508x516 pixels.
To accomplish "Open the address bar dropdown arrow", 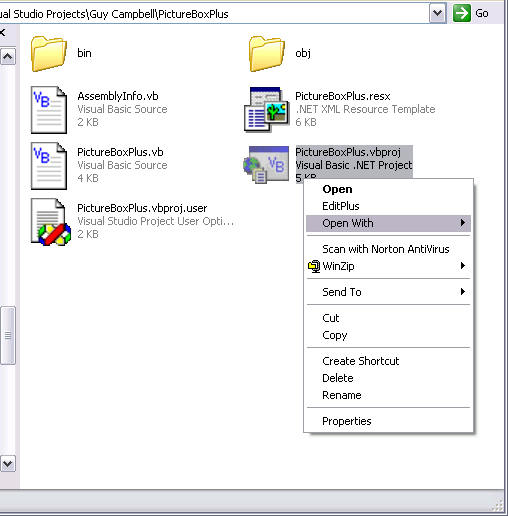I will (x=437, y=14).
